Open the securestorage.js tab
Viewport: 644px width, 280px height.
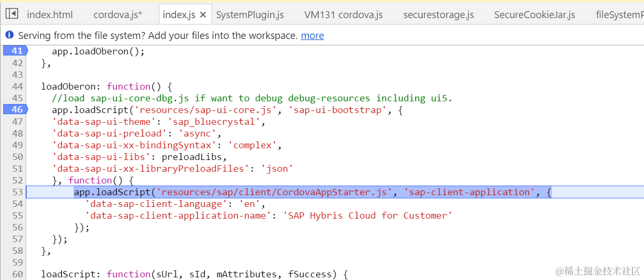coord(438,15)
